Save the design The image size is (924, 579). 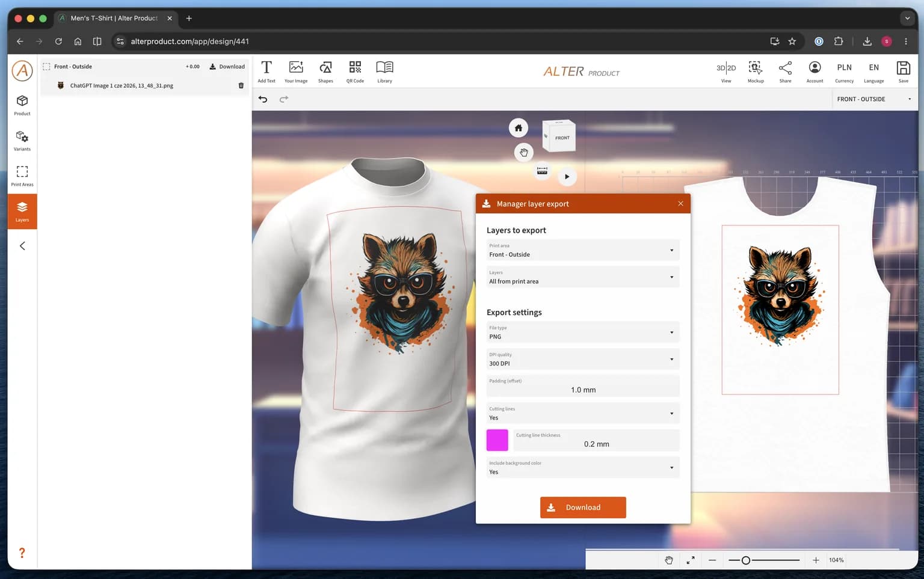pyautogui.click(x=903, y=71)
